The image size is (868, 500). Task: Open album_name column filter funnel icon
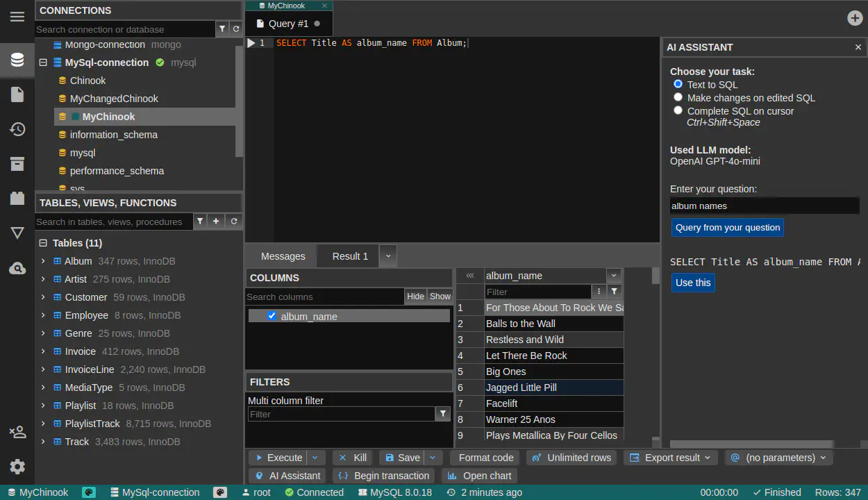[x=615, y=292]
